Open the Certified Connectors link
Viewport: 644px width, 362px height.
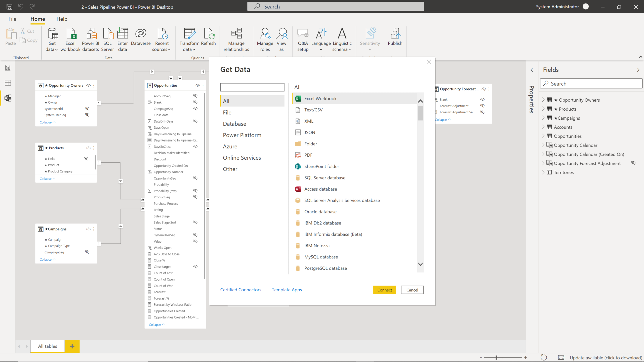(240, 290)
